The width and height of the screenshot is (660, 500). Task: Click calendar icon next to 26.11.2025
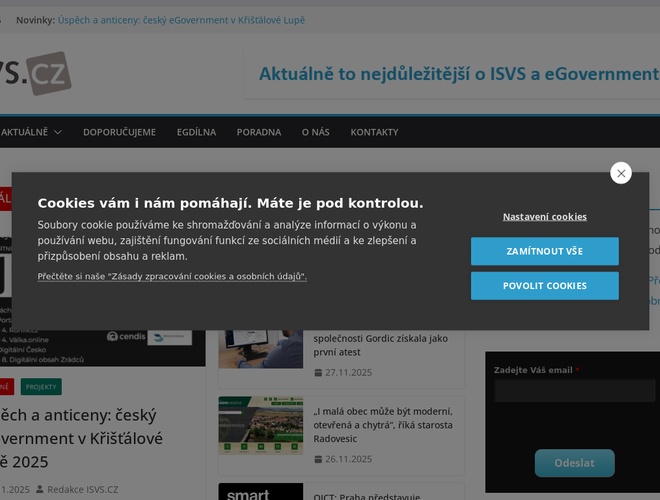318,459
